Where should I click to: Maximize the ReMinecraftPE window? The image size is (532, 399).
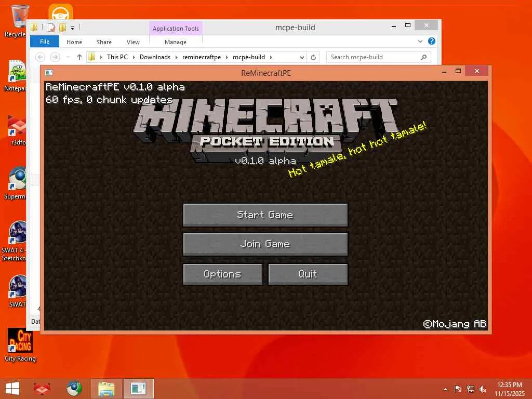[458, 71]
